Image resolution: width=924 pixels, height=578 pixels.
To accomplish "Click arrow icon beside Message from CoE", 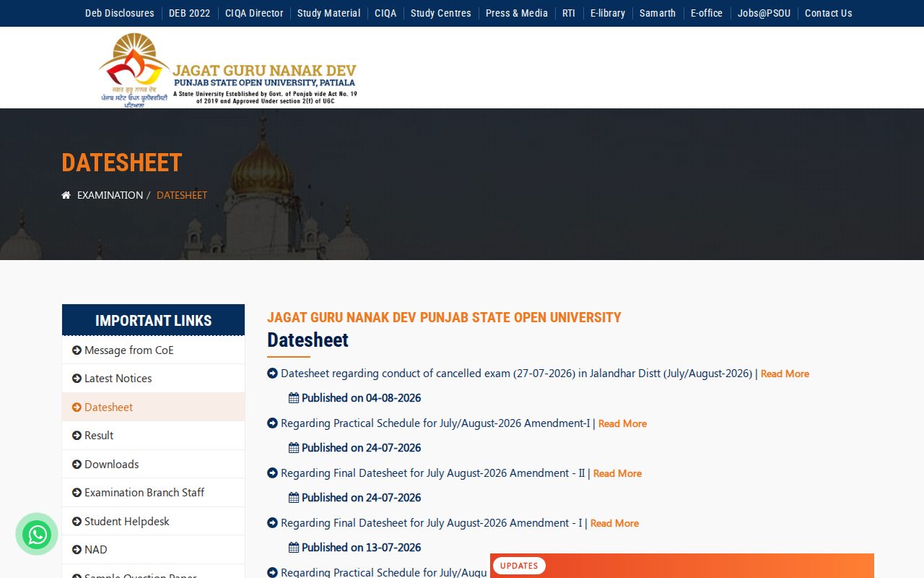I will point(77,350).
